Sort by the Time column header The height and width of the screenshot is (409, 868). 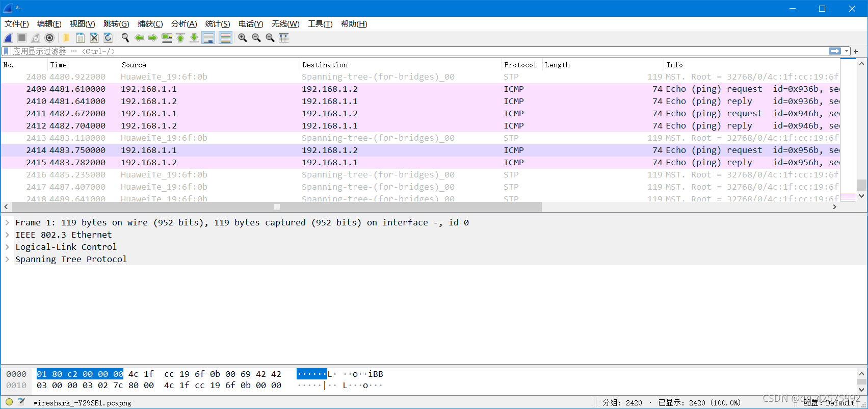point(84,65)
